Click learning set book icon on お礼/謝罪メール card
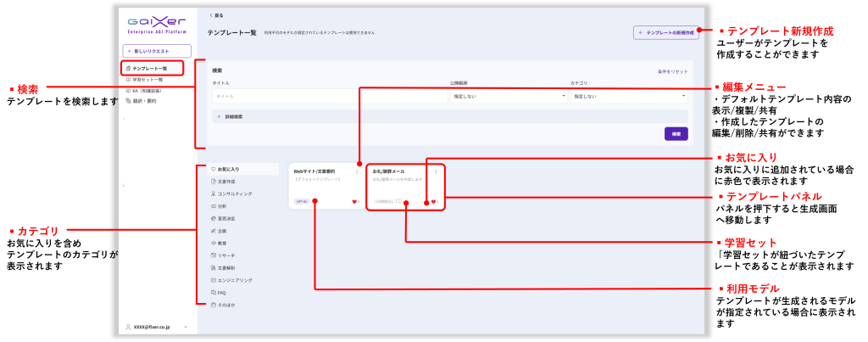Image resolution: width=868 pixels, height=342 pixels. (398, 202)
